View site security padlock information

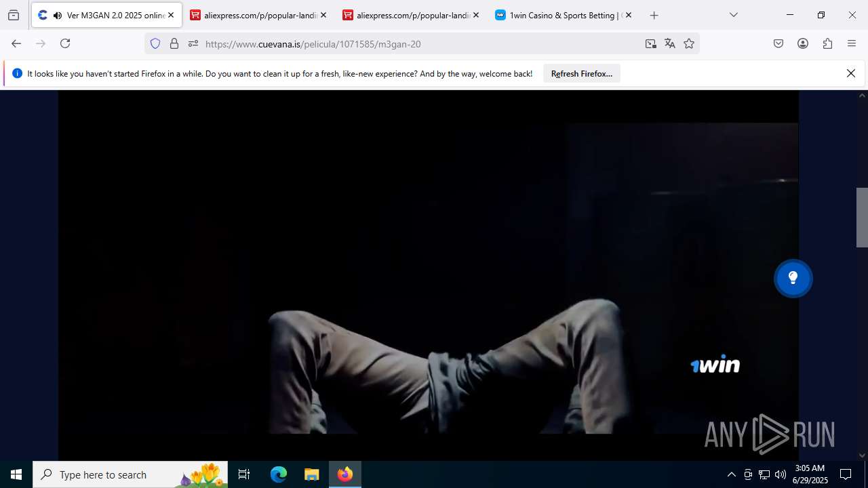click(174, 43)
